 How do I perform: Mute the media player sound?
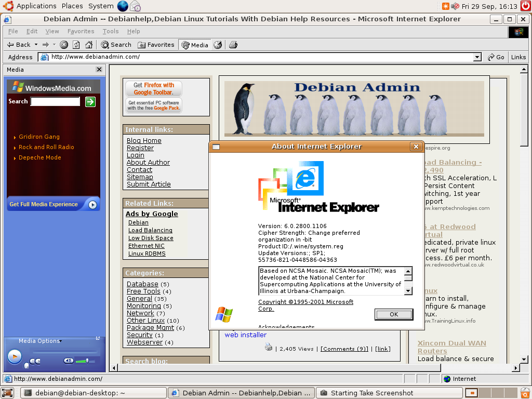click(x=69, y=361)
